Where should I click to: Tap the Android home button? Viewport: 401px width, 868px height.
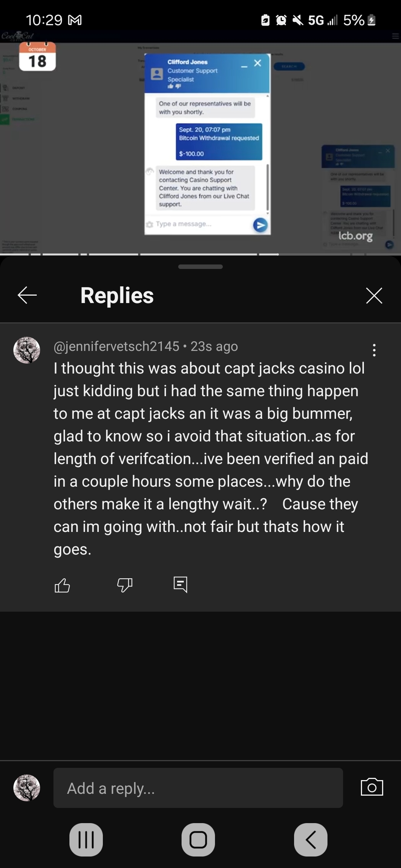[x=198, y=840]
